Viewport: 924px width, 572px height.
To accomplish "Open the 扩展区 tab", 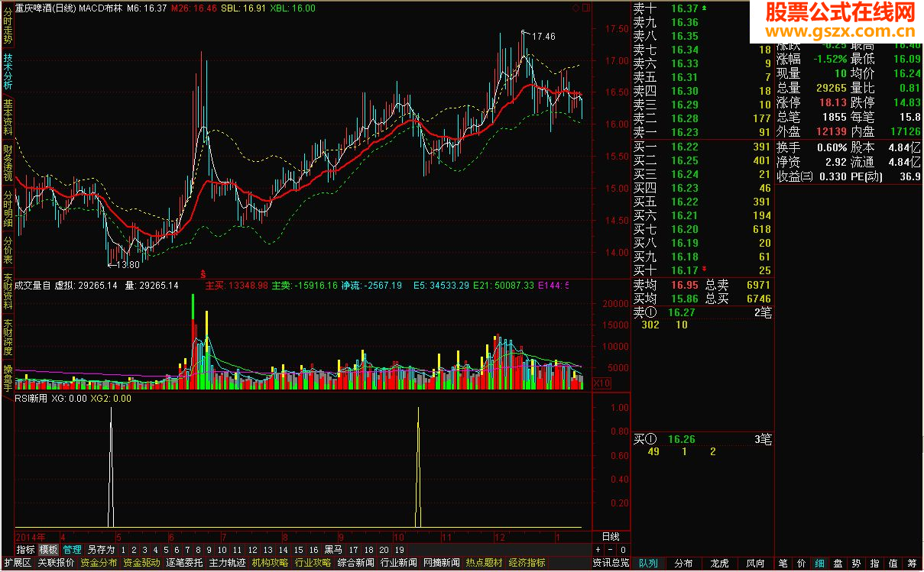I will point(17,563).
